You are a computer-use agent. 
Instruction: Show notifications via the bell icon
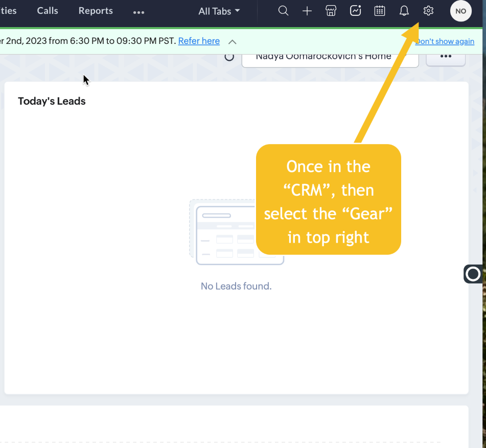[404, 11]
